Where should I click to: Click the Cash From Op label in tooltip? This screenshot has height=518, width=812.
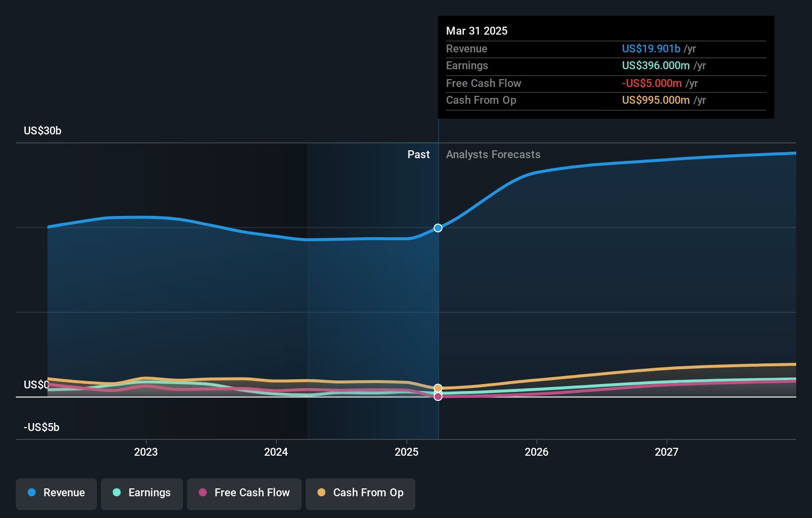[x=481, y=100]
